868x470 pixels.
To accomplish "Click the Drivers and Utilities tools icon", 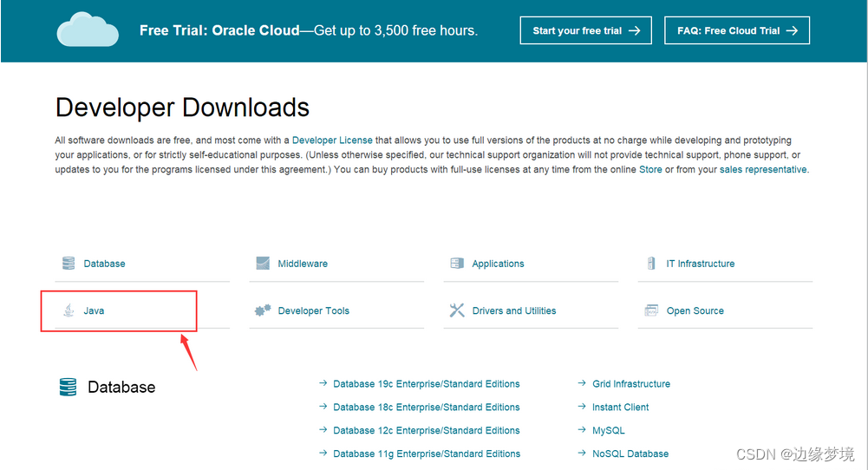I will point(457,310).
